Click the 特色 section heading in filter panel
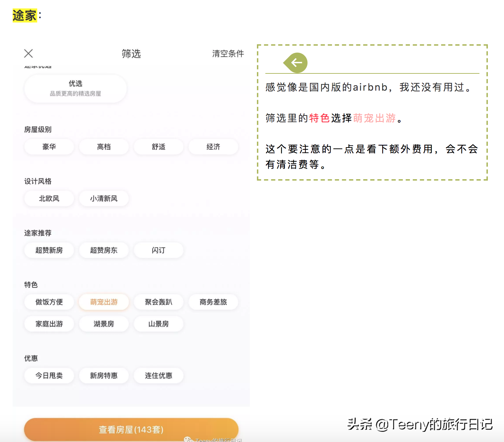Viewport: 504px width, 442px height. click(31, 285)
